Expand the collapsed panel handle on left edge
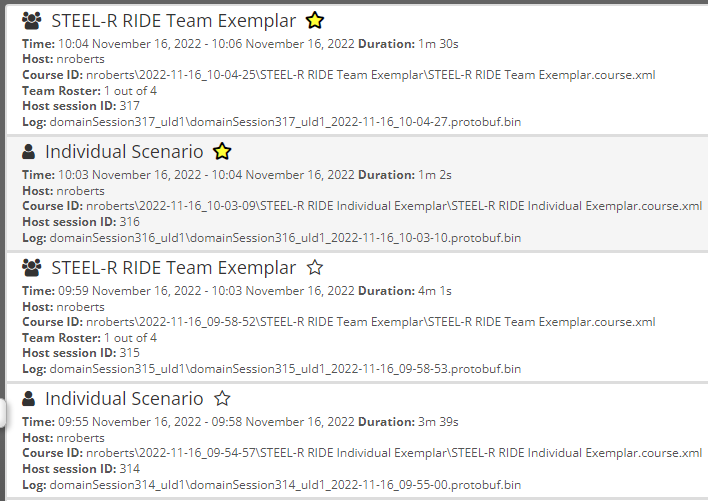The width and height of the screenshot is (708, 501). [x=2, y=412]
